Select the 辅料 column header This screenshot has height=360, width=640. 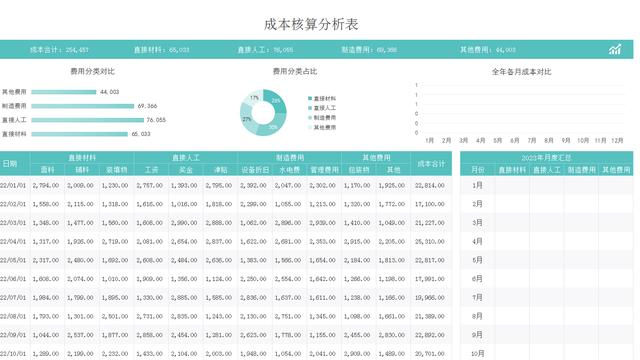tap(82, 170)
